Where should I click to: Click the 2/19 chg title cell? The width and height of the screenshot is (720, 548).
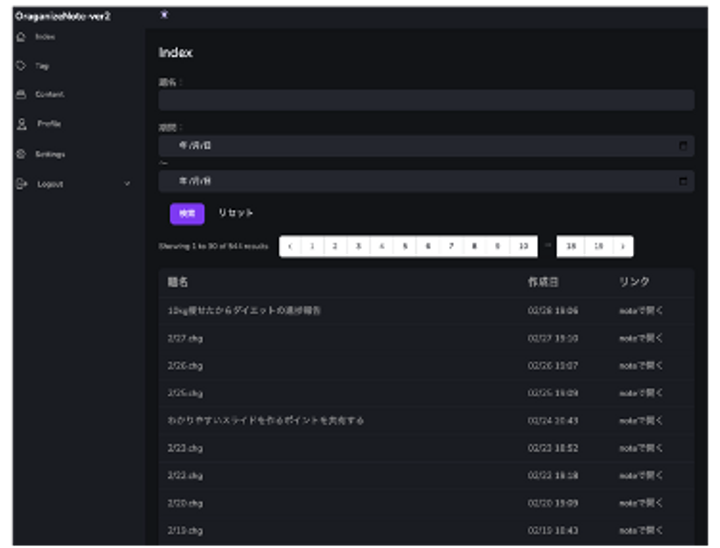[x=185, y=531]
